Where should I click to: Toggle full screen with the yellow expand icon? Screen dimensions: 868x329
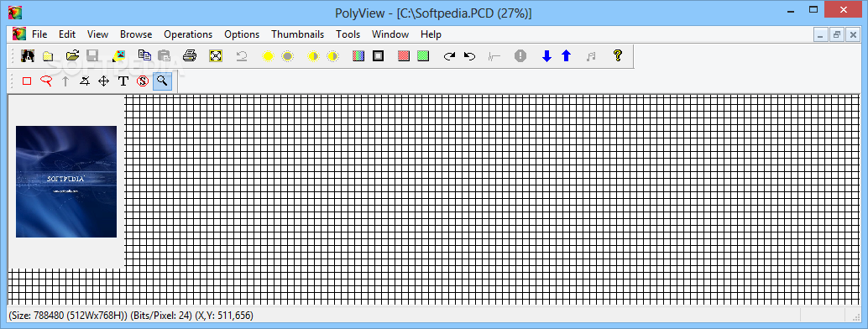coord(216,55)
